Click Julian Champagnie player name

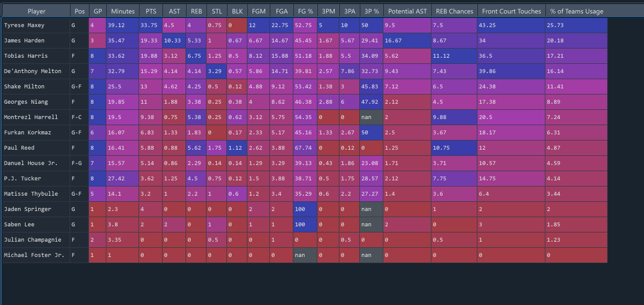[x=36, y=240]
